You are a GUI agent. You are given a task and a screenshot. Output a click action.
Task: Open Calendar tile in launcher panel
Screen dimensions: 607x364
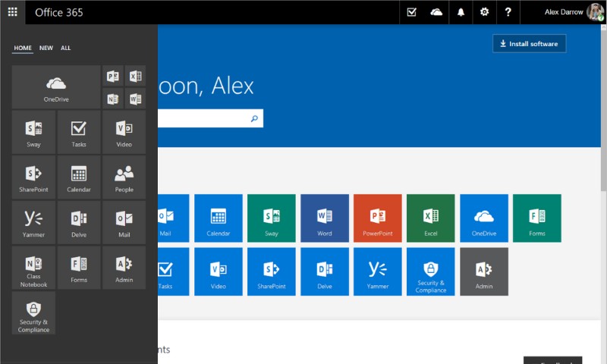(79, 177)
